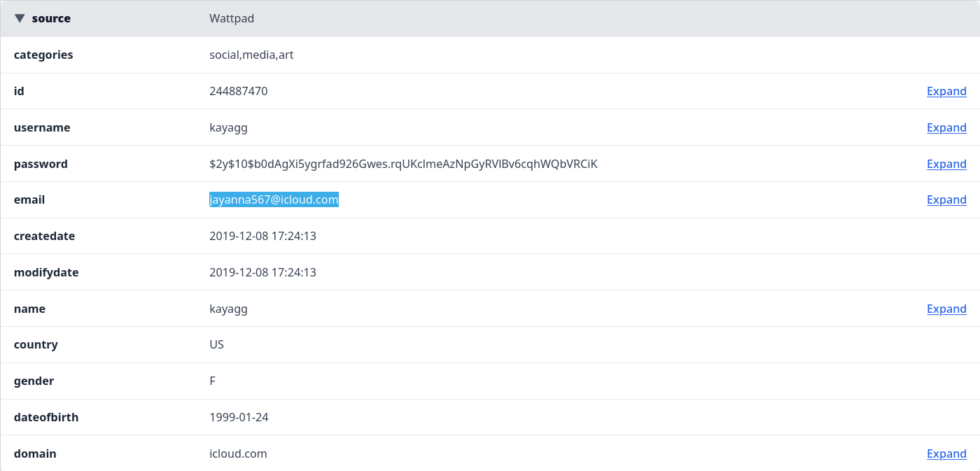Image resolution: width=980 pixels, height=471 pixels.
Task: Expand the email row
Action: coord(946,199)
